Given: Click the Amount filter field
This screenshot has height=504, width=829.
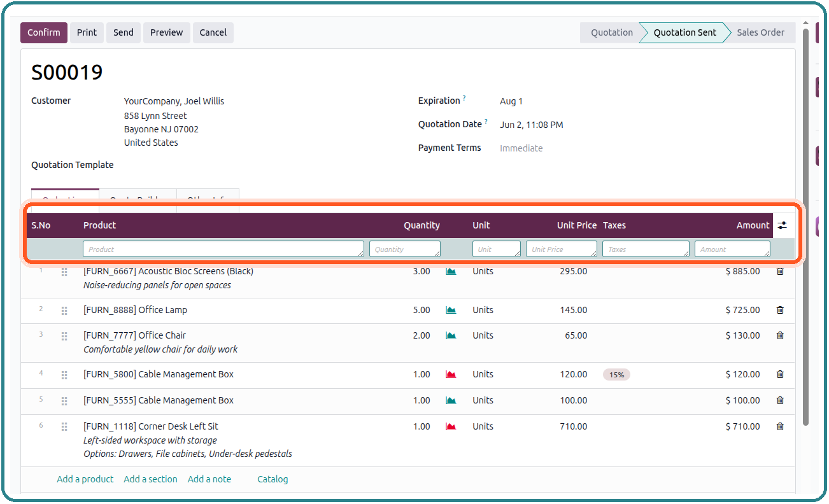Looking at the screenshot, I should click(732, 249).
